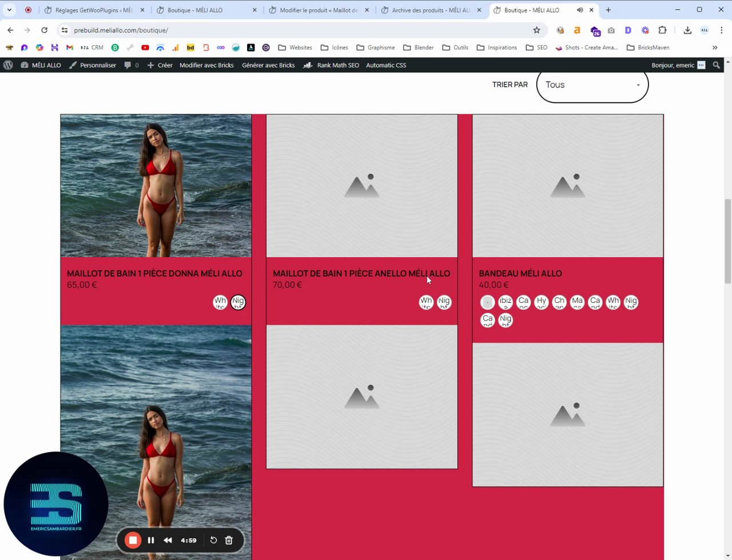This screenshot has width=732, height=560.
Task: Pause the screen recording
Action: 151,540
